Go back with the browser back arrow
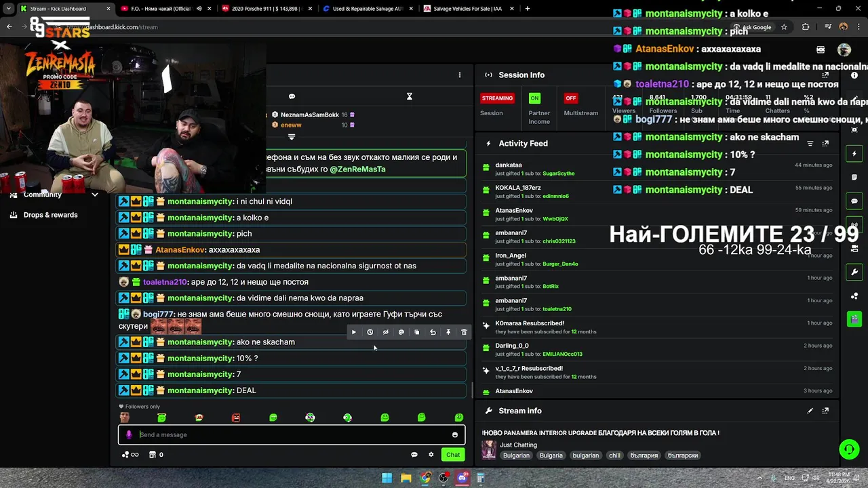This screenshot has height=488, width=868. (9, 27)
